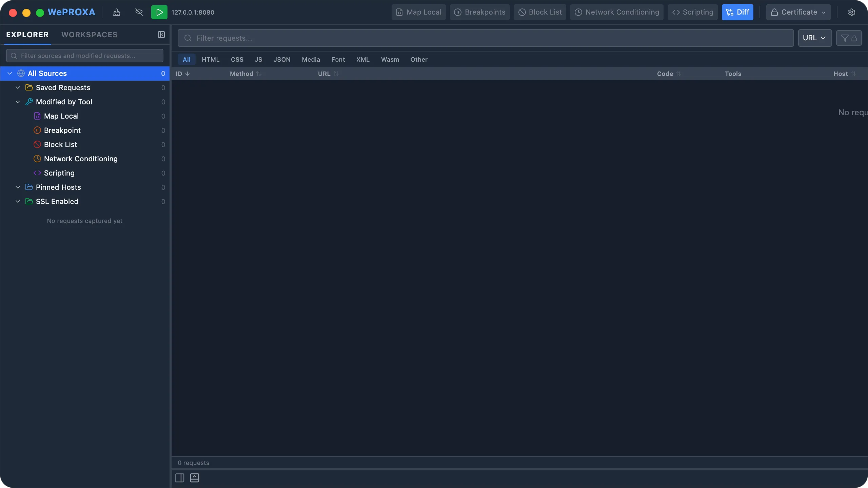The width and height of the screenshot is (868, 488).
Task: Filter requests by Other
Action: coord(419,59)
